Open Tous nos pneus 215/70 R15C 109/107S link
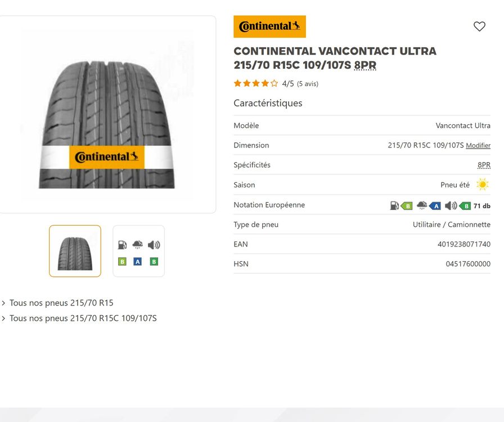This screenshot has height=422, width=504. click(83, 318)
